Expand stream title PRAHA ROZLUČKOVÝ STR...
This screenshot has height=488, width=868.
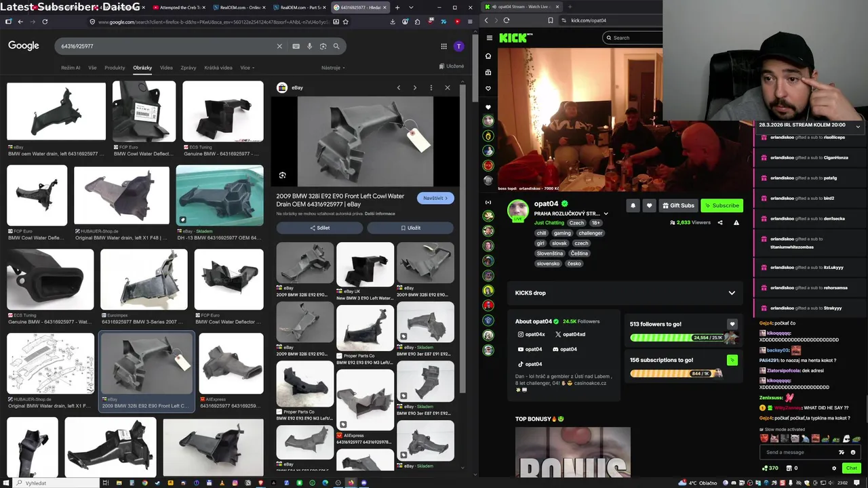[x=606, y=213]
